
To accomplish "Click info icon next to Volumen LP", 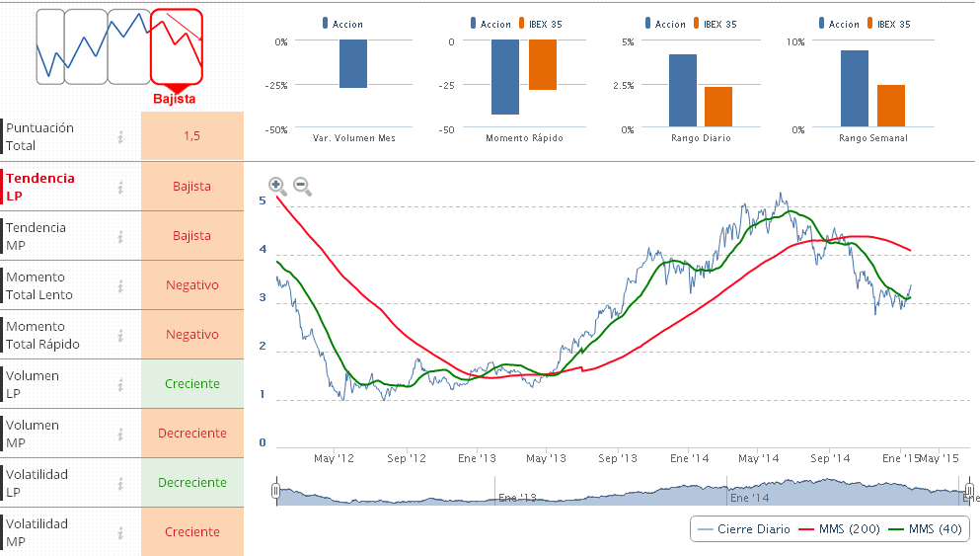I will 120,384.
